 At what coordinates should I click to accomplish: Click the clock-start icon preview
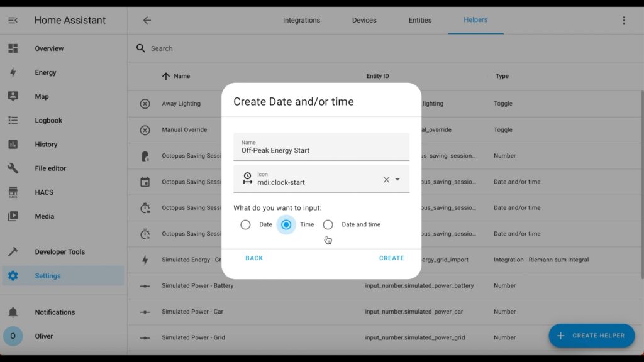(247, 178)
